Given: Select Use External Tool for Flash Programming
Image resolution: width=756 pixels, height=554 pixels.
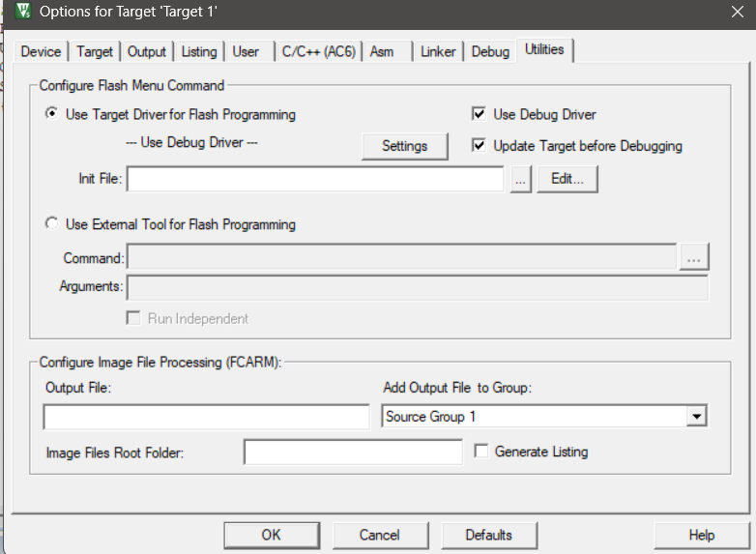Looking at the screenshot, I should pyautogui.click(x=52, y=224).
